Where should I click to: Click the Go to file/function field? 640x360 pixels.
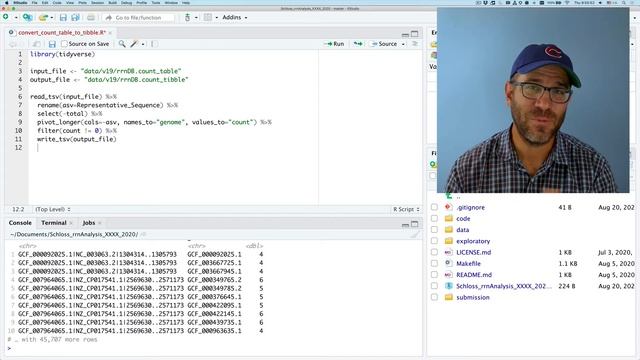pyautogui.click(x=138, y=18)
